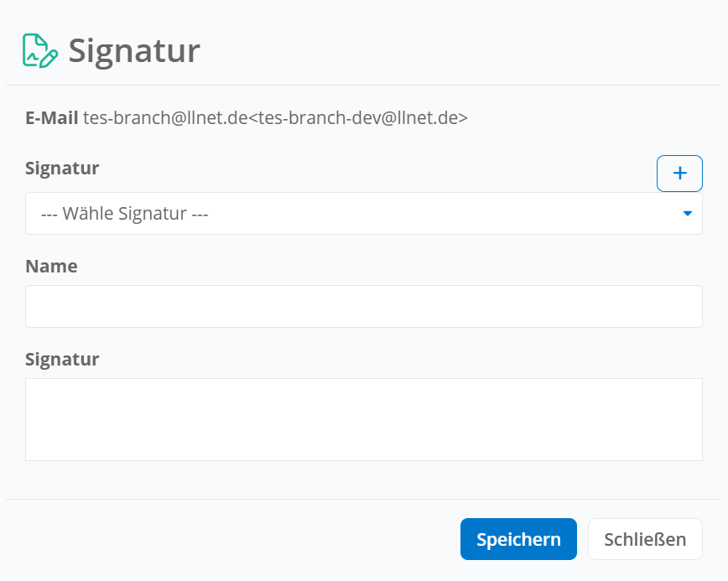Select the '--- Wähle Signatur ---' placeholder text
728x581 pixels.
click(x=124, y=214)
